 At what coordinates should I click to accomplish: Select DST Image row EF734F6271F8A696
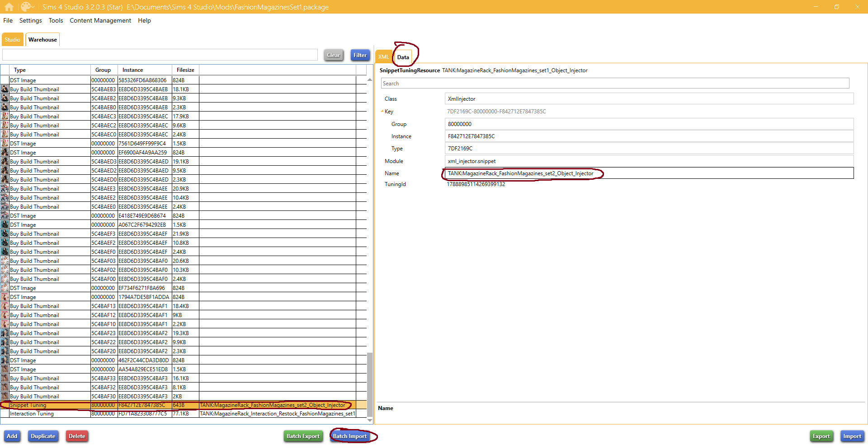(184, 288)
